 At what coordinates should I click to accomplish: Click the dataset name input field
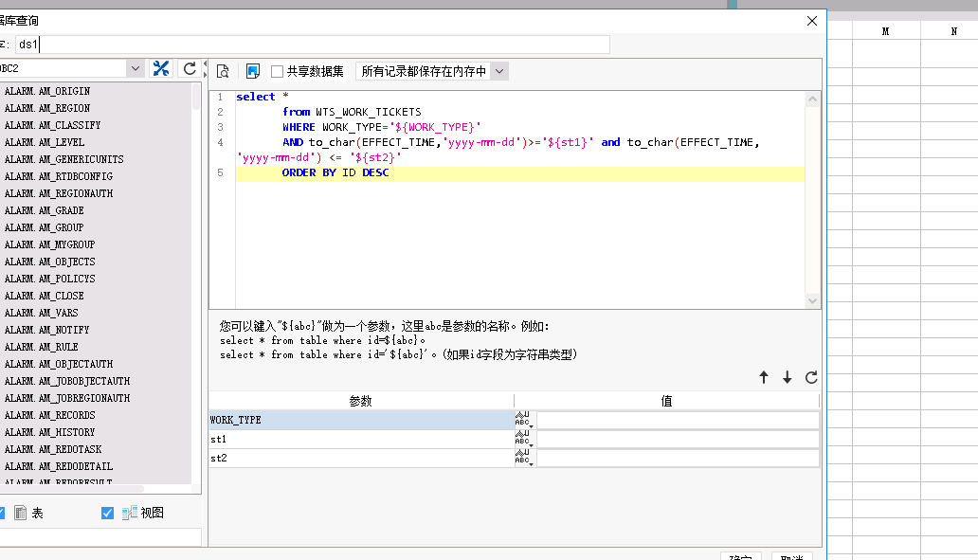[x=312, y=45]
